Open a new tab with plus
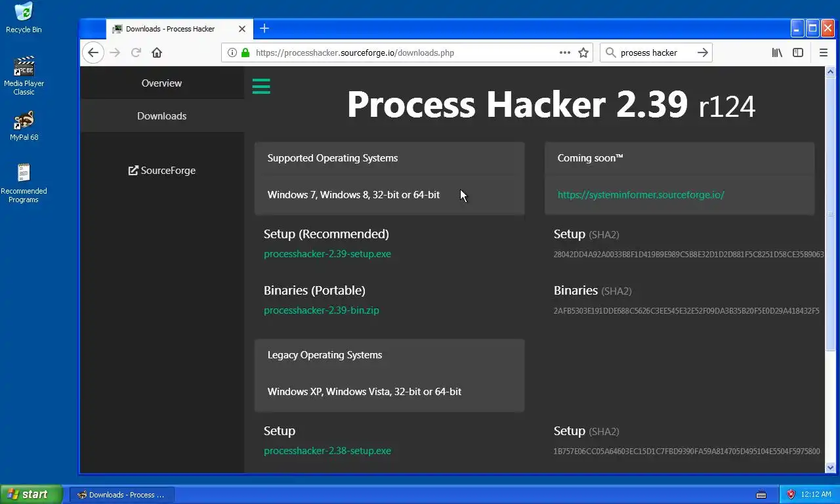The image size is (840, 504). (x=264, y=28)
